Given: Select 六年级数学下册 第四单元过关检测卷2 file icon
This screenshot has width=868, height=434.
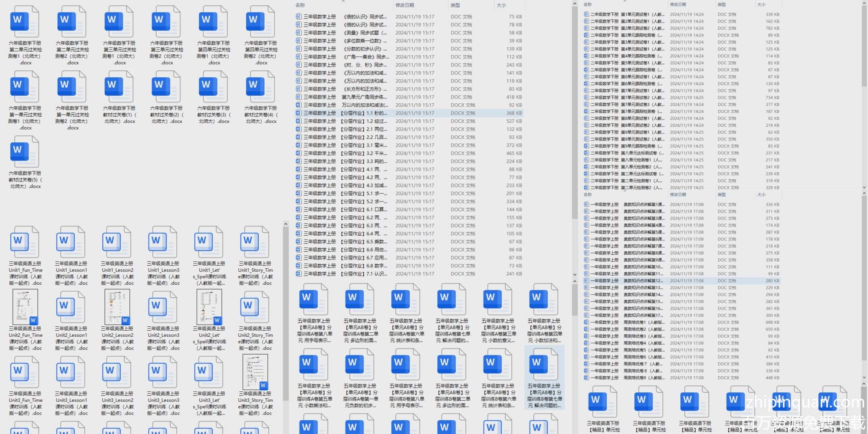Looking at the screenshot, I should click(x=260, y=22).
